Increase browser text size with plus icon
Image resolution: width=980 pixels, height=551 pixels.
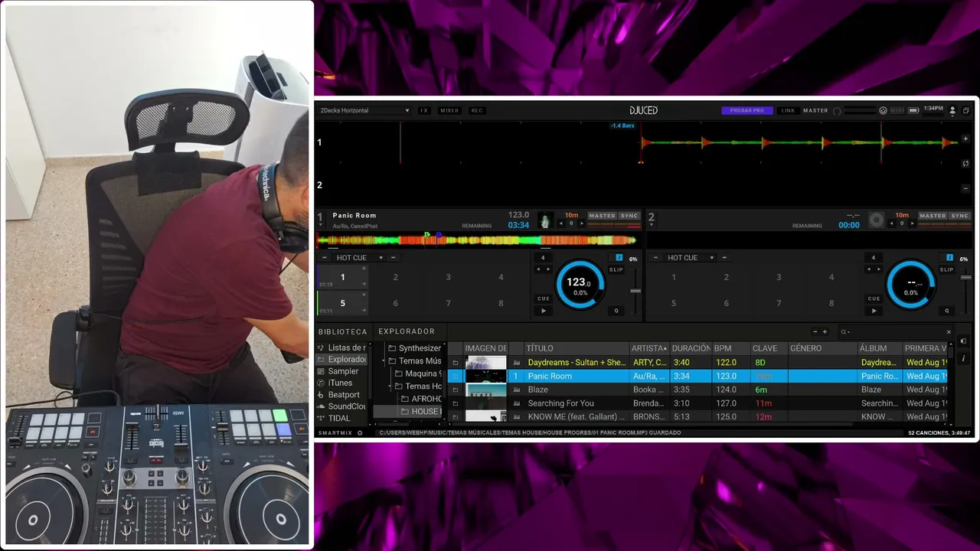825,332
